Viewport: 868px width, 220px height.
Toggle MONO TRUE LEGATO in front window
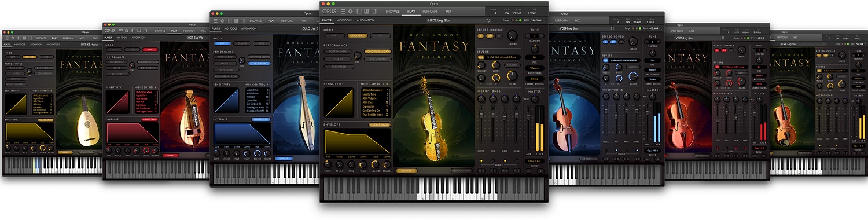click(378, 52)
